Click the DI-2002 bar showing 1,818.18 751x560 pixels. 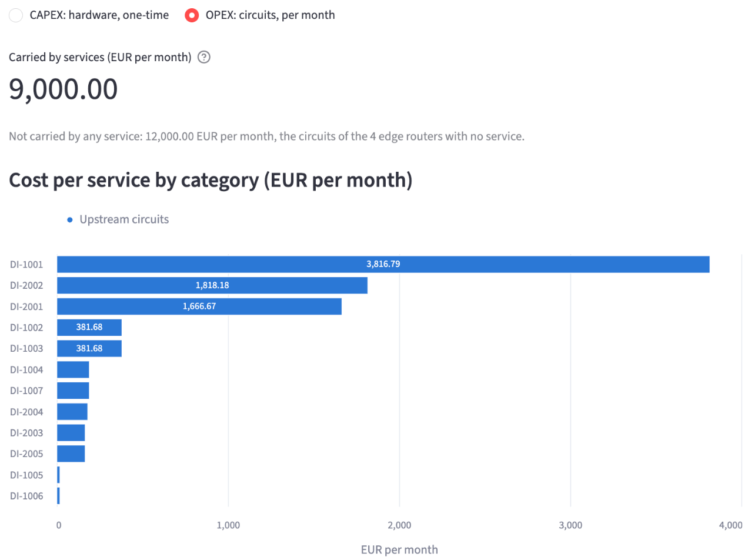click(x=212, y=285)
